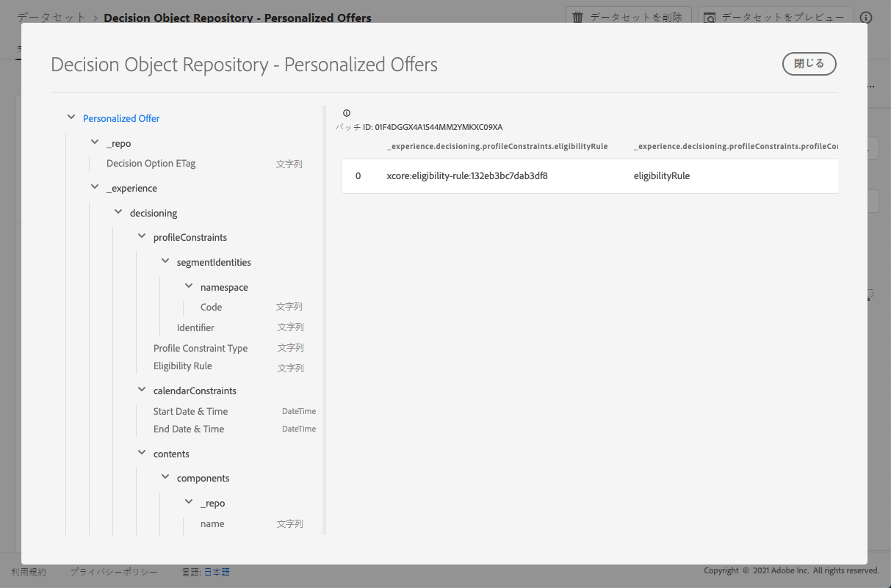Collapse the namespace chevron
This screenshot has height=588, width=891.
(189, 286)
